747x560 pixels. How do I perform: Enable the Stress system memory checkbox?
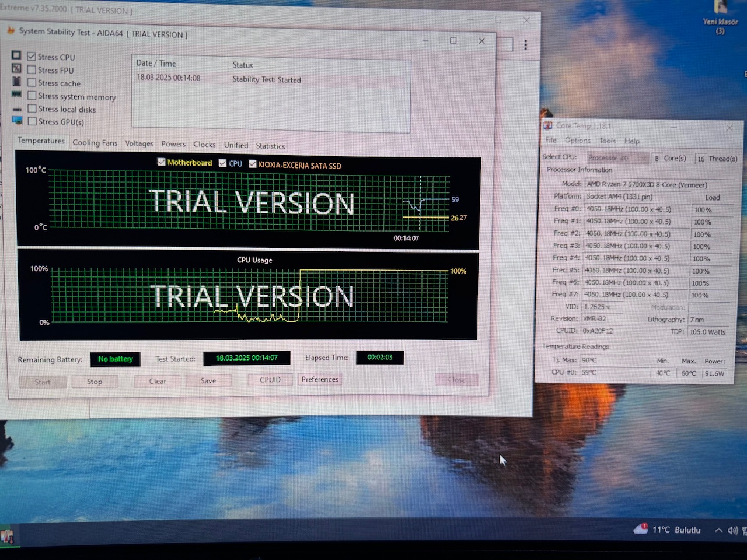[x=32, y=96]
